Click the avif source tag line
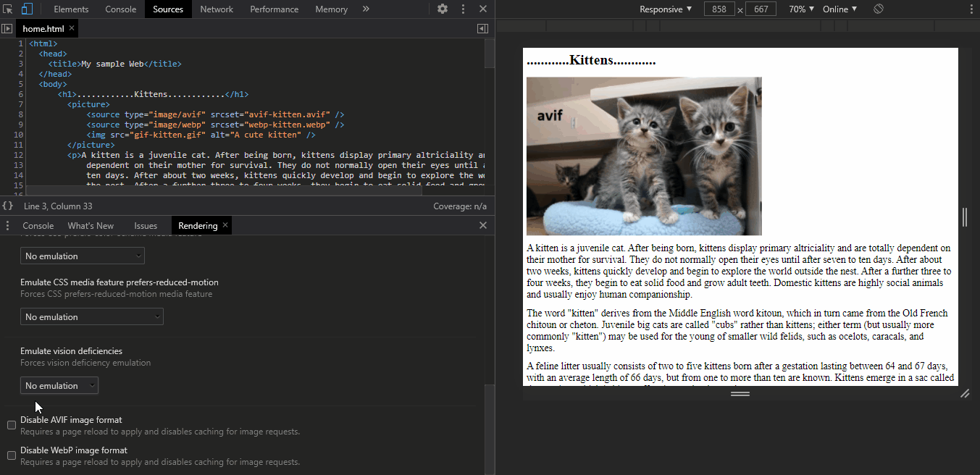The image size is (980, 475). click(215, 114)
